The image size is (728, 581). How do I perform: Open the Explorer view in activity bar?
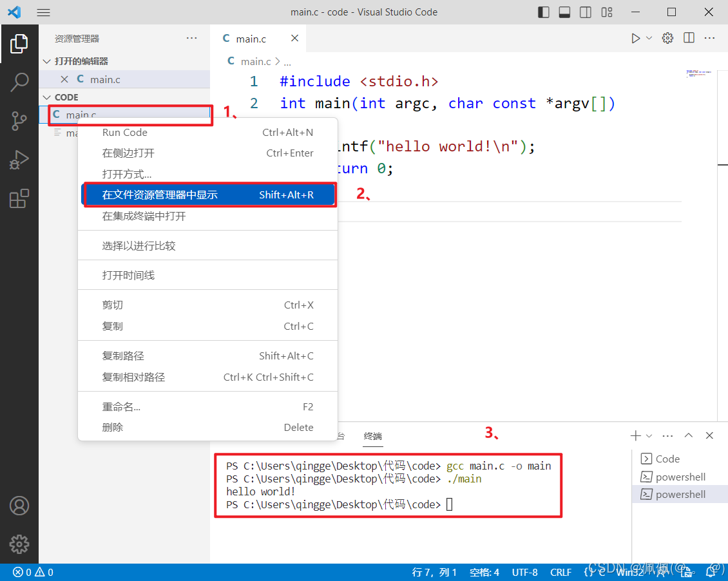19,44
